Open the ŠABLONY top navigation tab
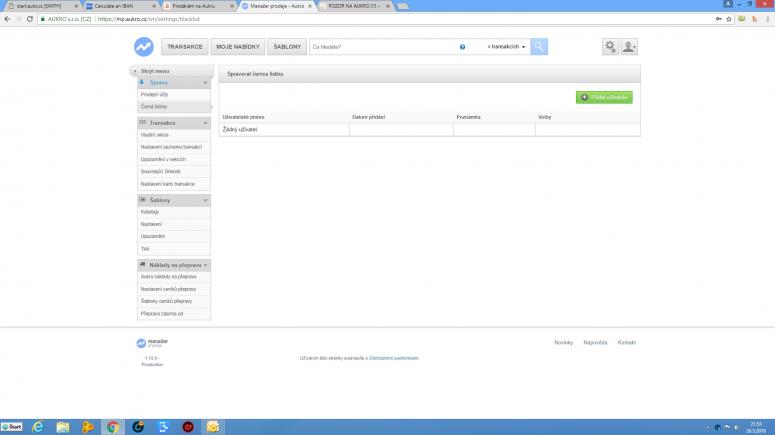Image resolution: width=775 pixels, height=435 pixels. coord(287,46)
